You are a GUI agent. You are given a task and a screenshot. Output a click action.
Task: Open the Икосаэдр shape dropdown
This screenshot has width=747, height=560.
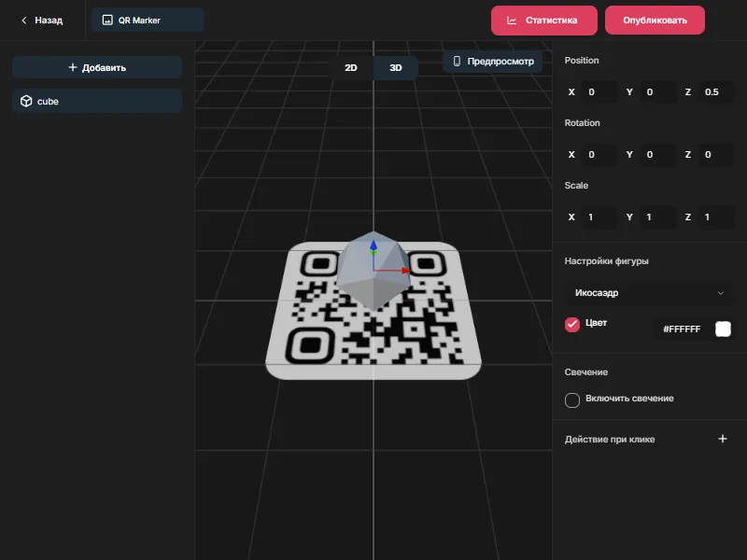coord(648,293)
